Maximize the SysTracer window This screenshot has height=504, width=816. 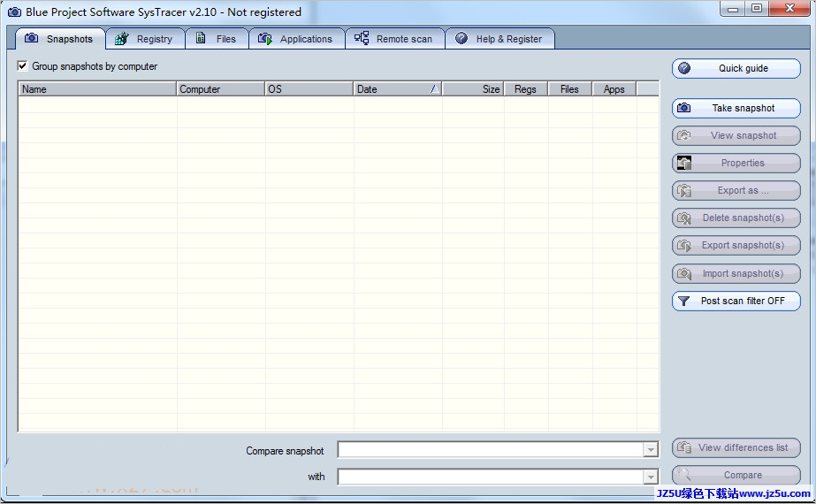click(x=757, y=8)
